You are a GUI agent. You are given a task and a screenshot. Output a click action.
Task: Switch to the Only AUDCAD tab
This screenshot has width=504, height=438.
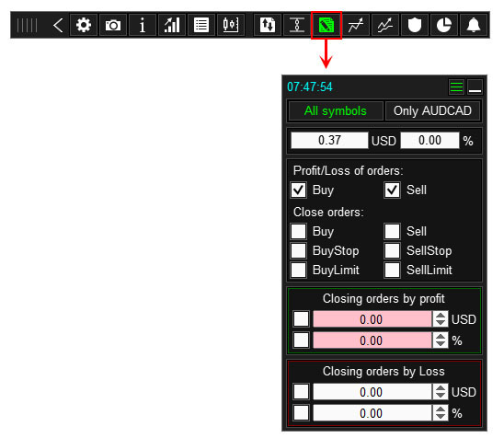pos(432,111)
